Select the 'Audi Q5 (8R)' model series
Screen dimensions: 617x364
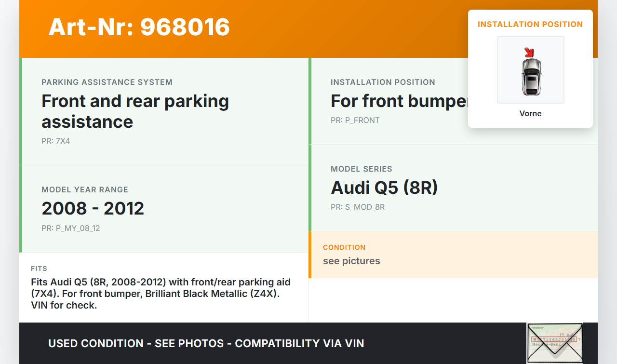(x=384, y=188)
